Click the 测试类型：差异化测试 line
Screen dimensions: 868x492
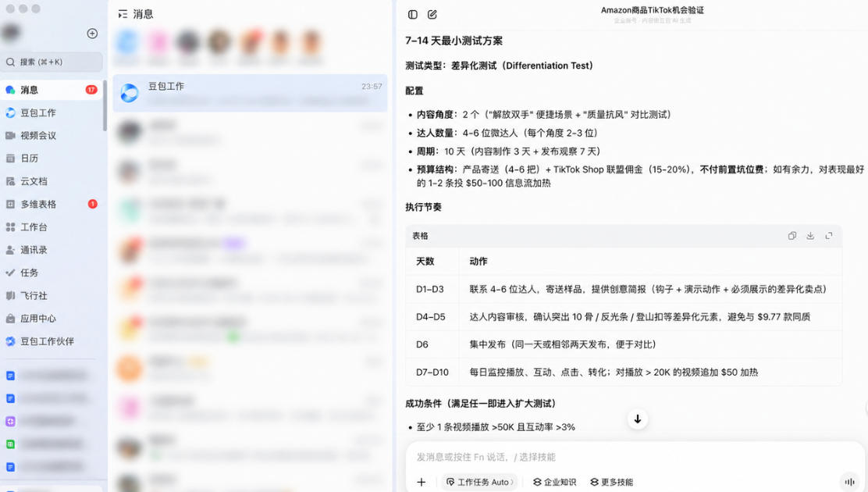[499, 66]
